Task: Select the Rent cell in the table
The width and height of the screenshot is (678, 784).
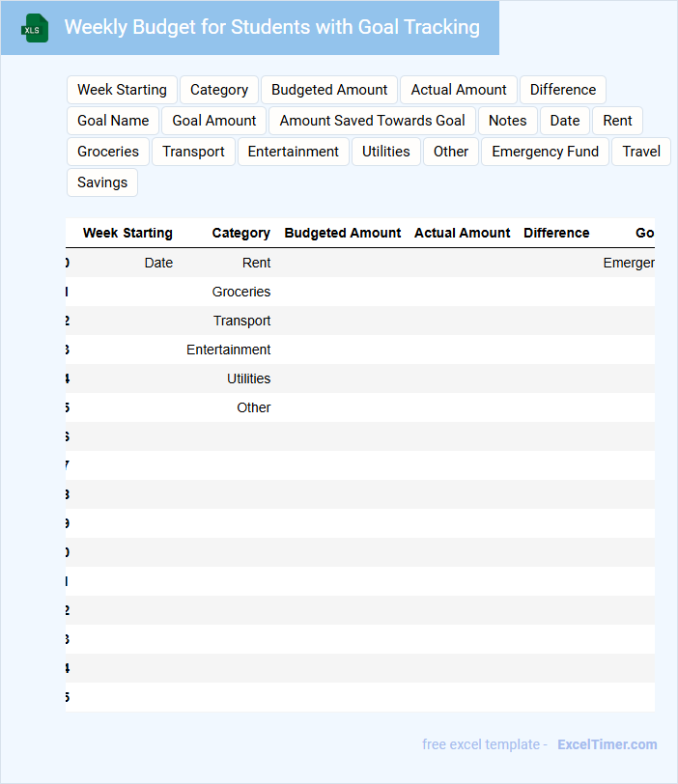Action: coord(257,263)
